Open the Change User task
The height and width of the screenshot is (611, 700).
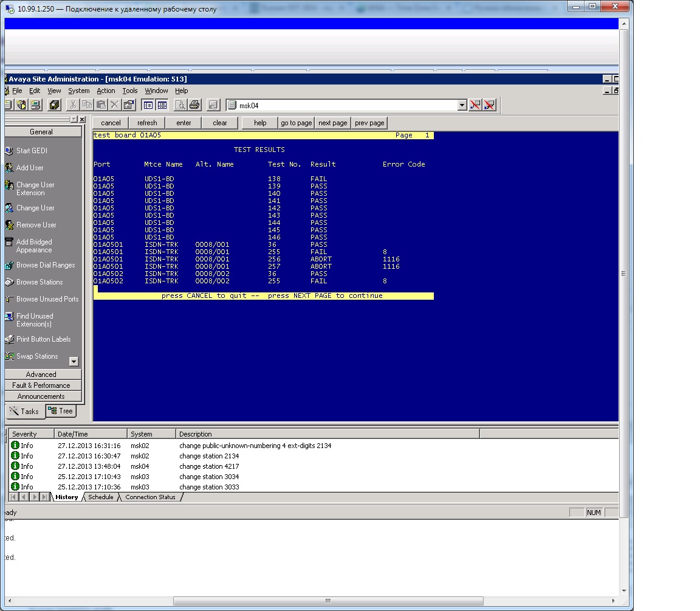pos(35,208)
